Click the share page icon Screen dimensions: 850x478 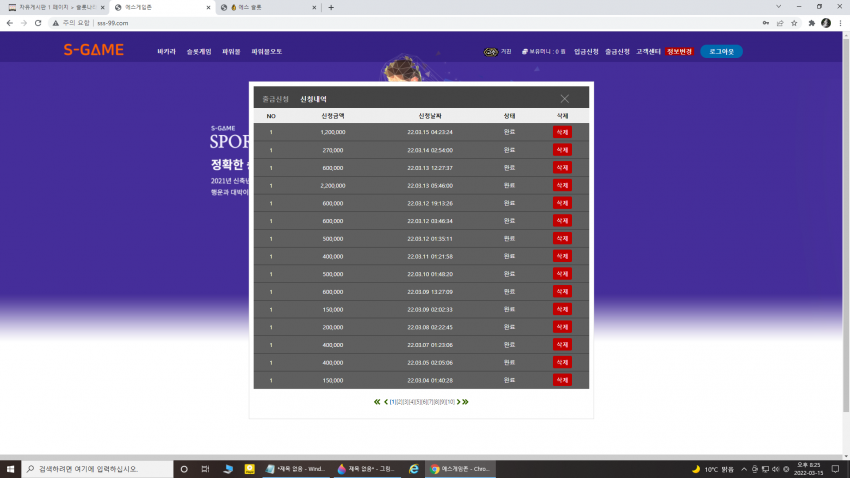[x=780, y=23]
